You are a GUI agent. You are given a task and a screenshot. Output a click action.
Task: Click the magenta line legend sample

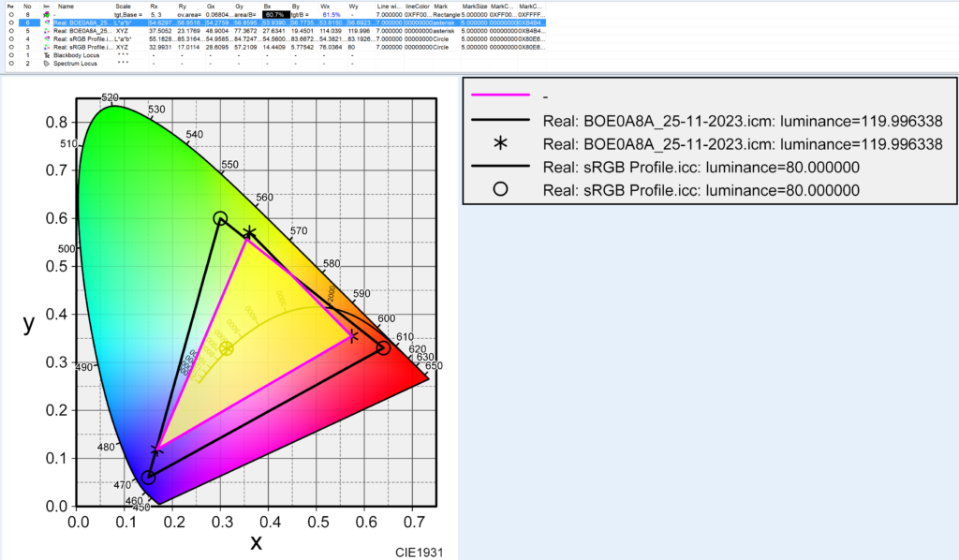[x=500, y=96]
